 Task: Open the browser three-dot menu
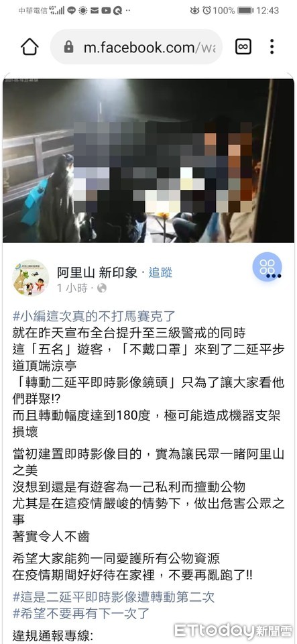pos(272,47)
